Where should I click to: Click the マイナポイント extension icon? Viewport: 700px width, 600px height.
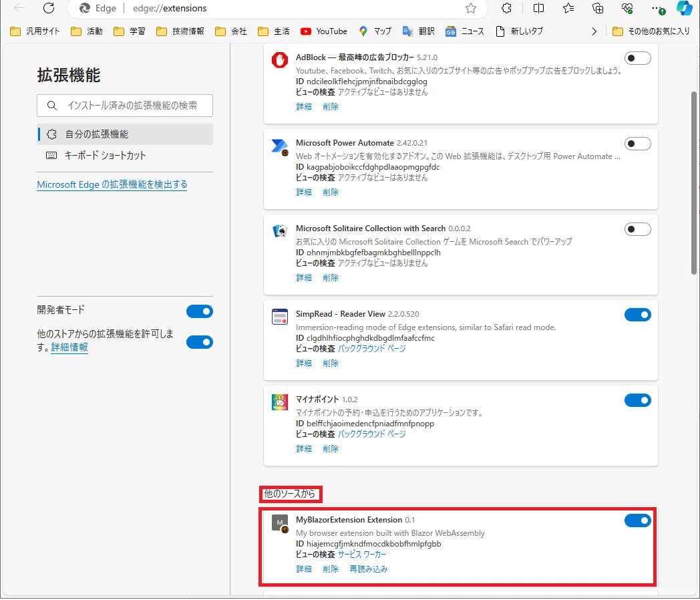click(x=280, y=402)
